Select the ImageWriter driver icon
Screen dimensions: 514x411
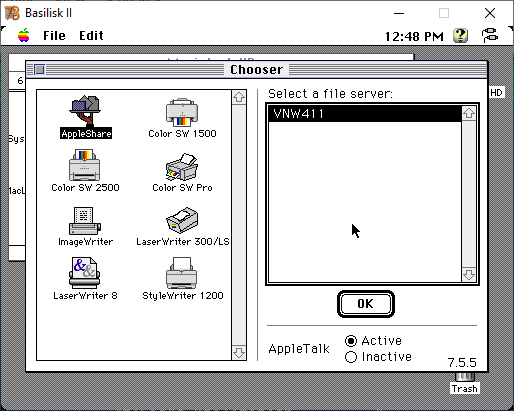(85, 226)
